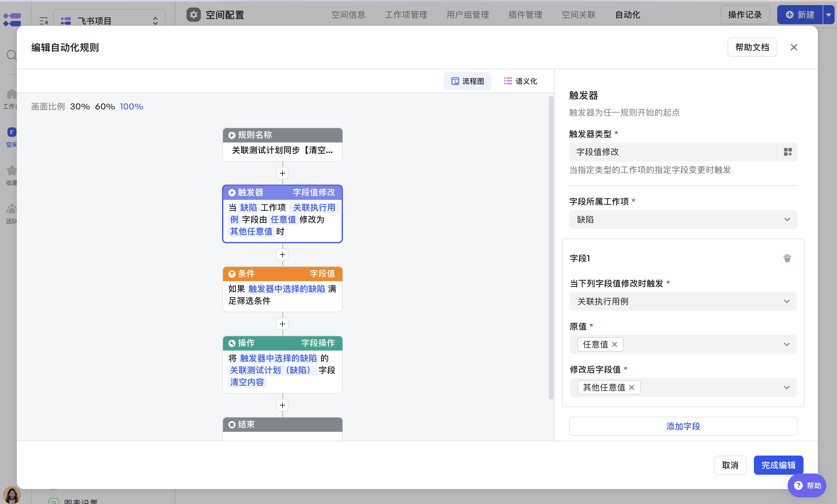Set canvas zoom to 60%

105,107
